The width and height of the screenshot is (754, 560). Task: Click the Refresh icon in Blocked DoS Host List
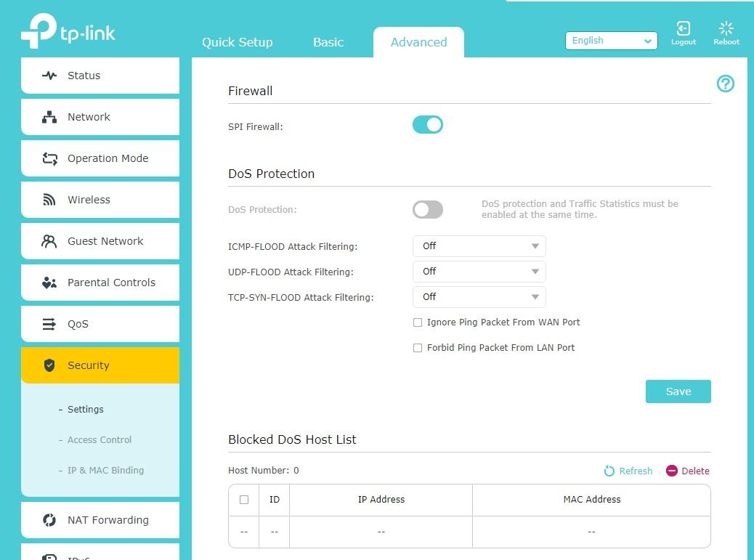(609, 471)
